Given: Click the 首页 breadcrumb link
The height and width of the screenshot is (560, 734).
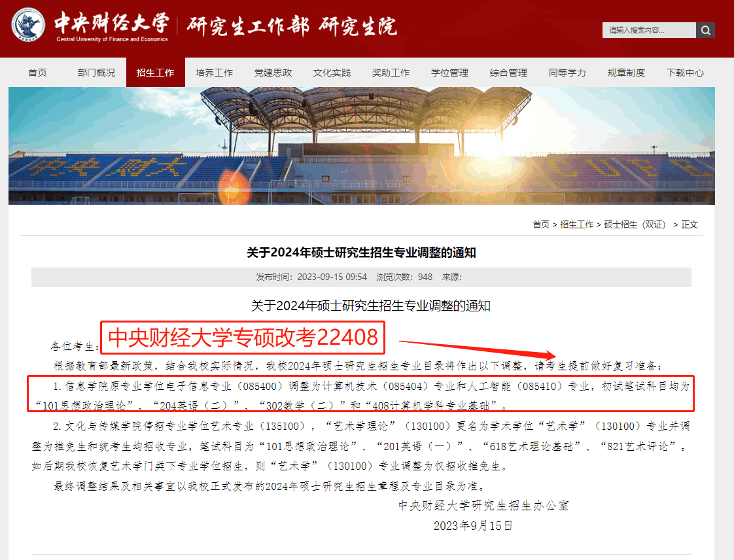Looking at the screenshot, I should click(541, 225).
